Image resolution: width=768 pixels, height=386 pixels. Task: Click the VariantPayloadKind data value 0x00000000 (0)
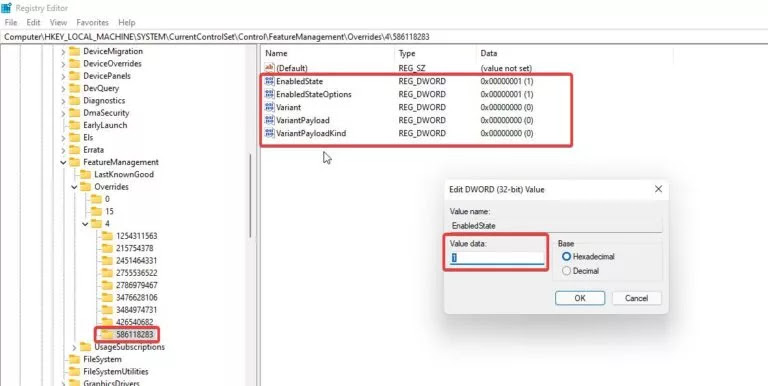pyautogui.click(x=507, y=133)
